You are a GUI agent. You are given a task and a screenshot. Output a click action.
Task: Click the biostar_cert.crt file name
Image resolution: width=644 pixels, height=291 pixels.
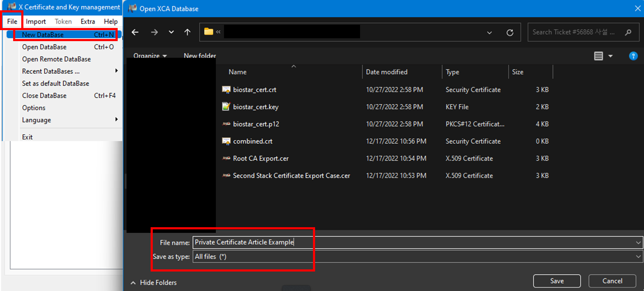(x=254, y=90)
